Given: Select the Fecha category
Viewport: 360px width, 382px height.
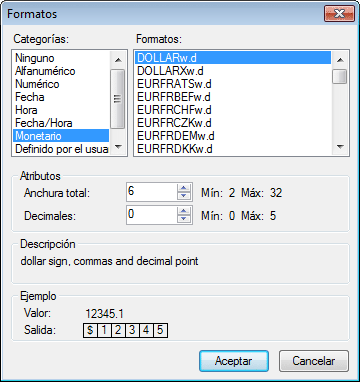Looking at the screenshot, I should [x=61, y=97].
